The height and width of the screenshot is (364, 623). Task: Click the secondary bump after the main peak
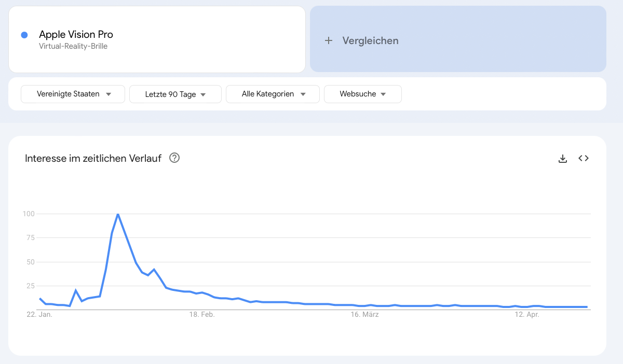click(x=154, y=270)
